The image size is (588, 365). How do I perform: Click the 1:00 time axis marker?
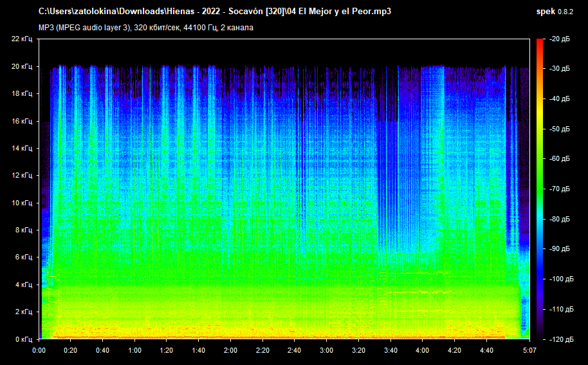[x=134, y=351]
